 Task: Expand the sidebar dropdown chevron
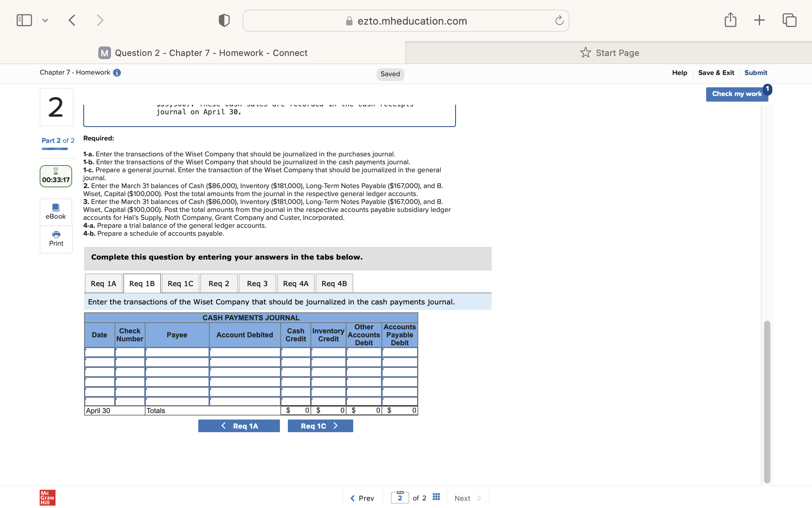(x=45, y=20)
